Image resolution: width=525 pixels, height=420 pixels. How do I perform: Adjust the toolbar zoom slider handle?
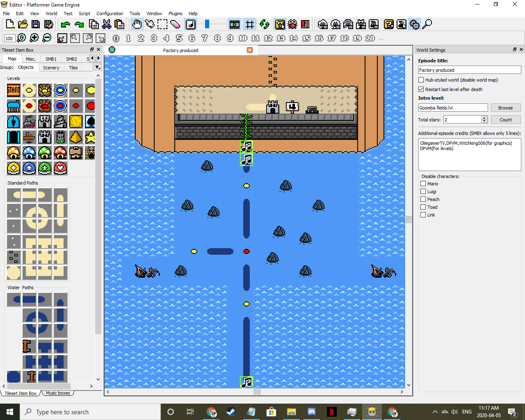(207, 24)
